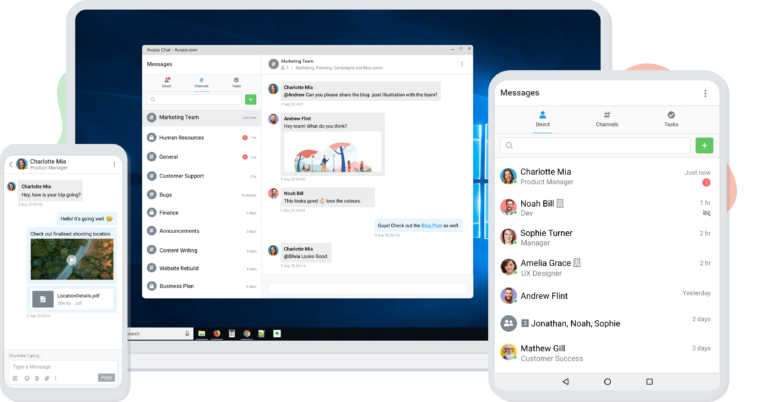Click the green plus button in desktop sidebar
768x402 pixels.
[250, 100]
